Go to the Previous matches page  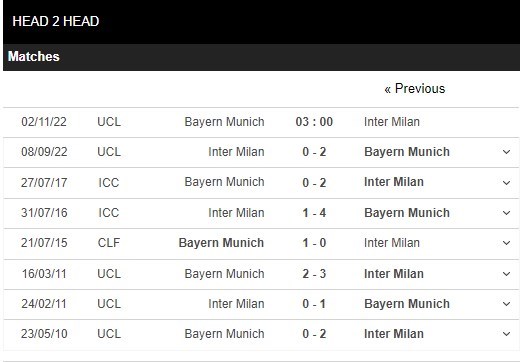[x=415, y=89]
